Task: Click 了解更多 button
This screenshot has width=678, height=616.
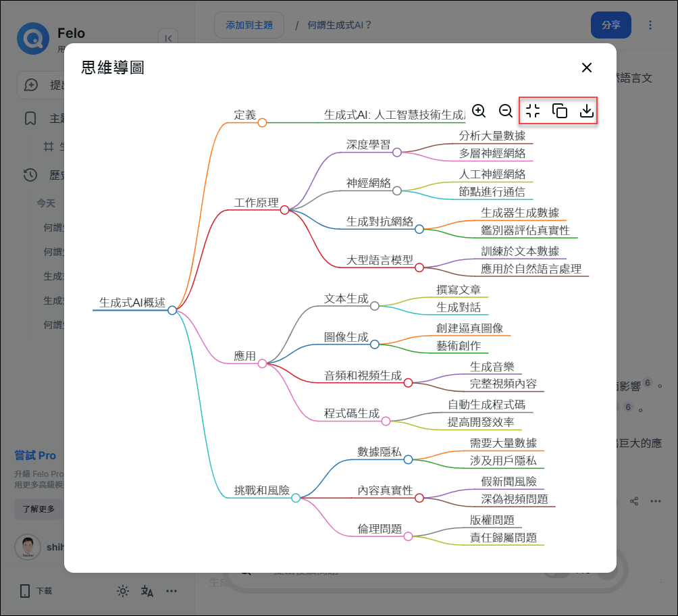Action: pyautogui.click(x=39, y=509)
